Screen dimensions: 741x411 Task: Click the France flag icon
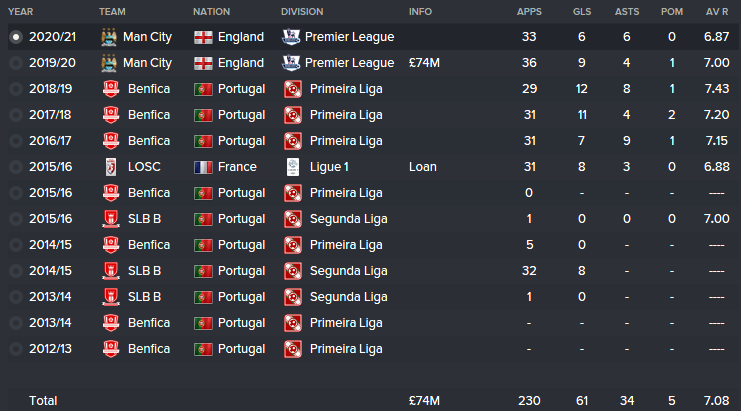[x=203, y=167]
